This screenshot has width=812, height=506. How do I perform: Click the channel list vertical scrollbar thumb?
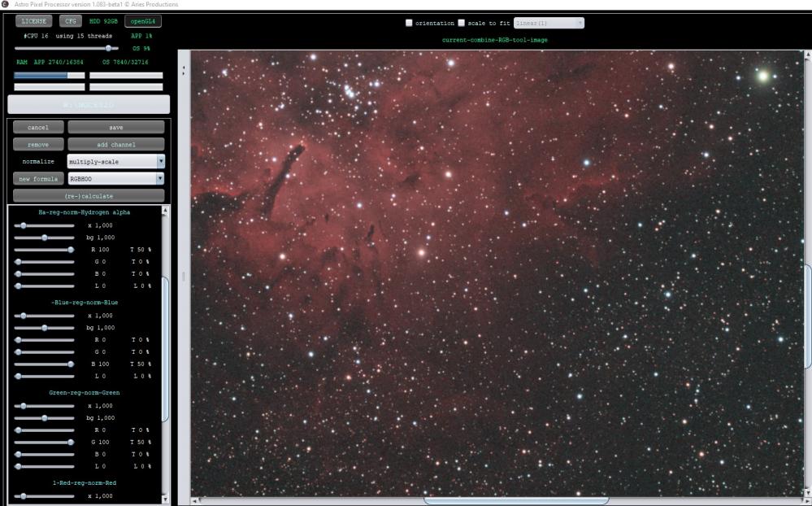point(165,350)
